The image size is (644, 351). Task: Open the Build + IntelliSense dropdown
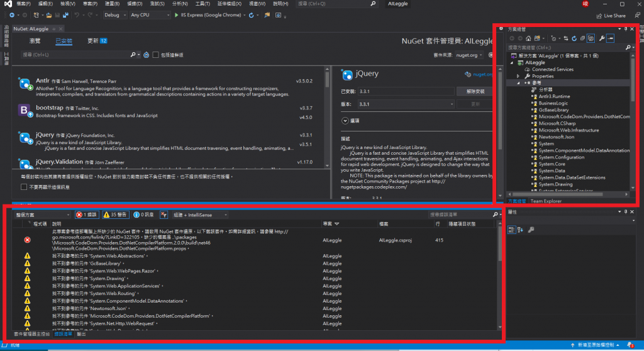coord(200,215)
